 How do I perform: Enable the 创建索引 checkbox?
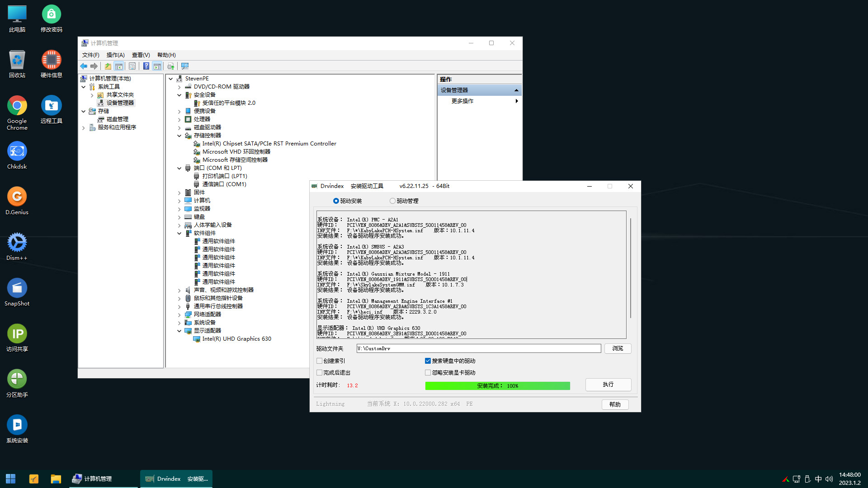click(x=320, y=361)
